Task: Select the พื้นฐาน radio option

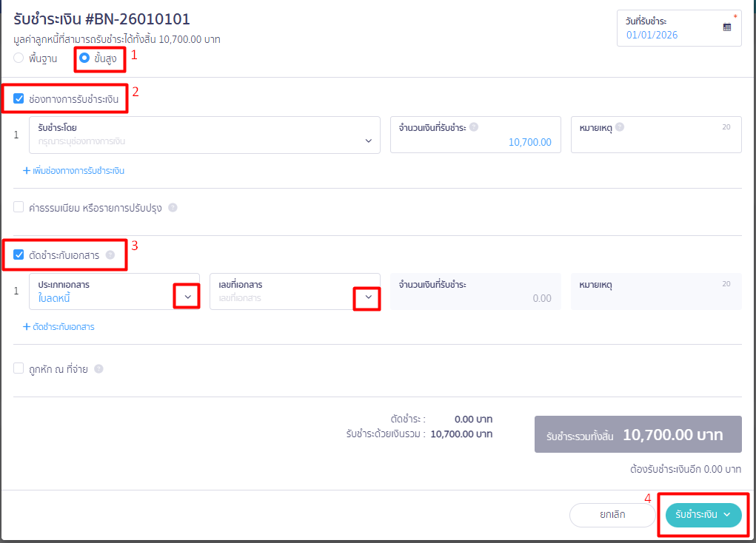Action: click(19, 58)
